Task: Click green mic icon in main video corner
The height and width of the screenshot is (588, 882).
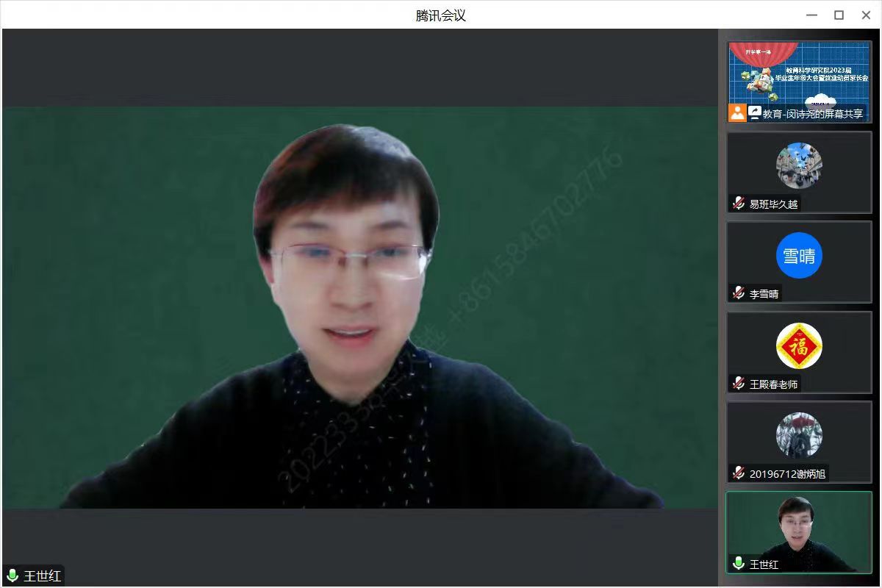Action: tap(12, 576)
